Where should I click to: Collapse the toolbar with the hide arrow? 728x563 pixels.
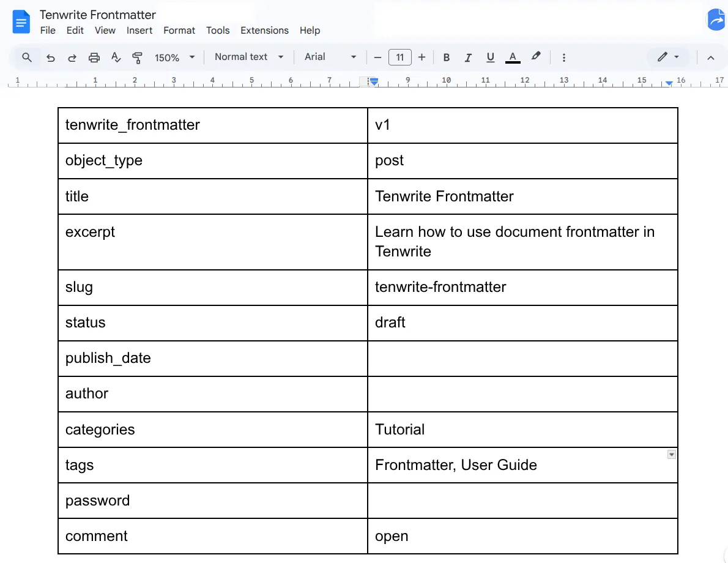click(x=710, y=57)
